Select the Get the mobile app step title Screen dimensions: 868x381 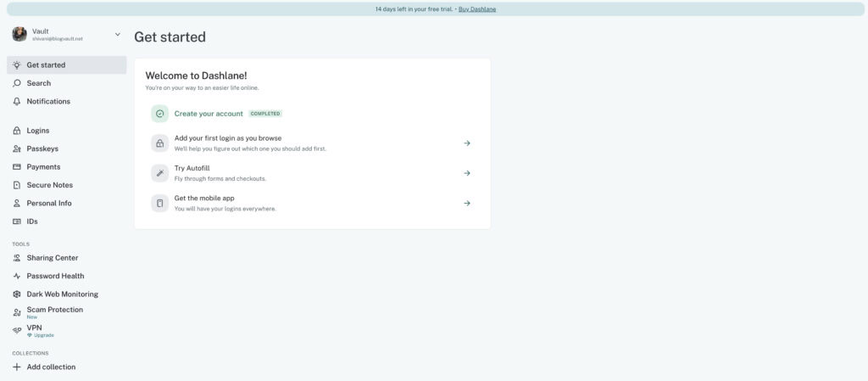pos(204,199)
